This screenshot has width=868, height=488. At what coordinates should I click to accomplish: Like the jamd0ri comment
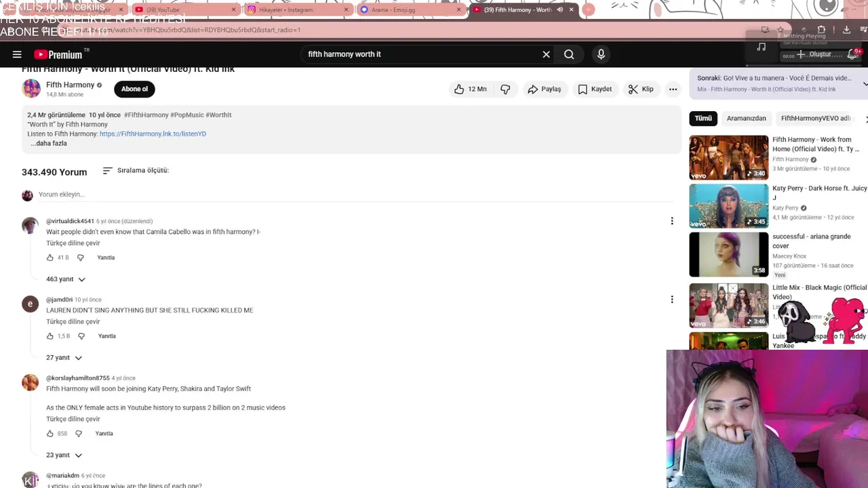[x=50, y=336]
